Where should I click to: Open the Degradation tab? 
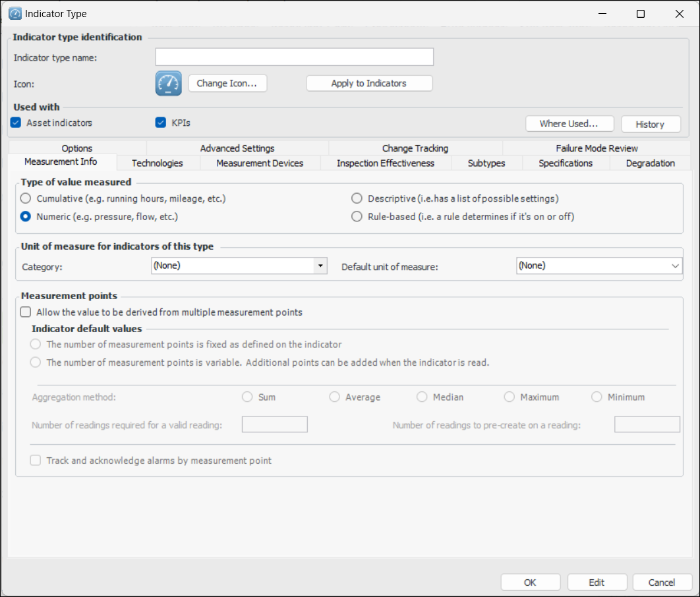coord(650,163)
